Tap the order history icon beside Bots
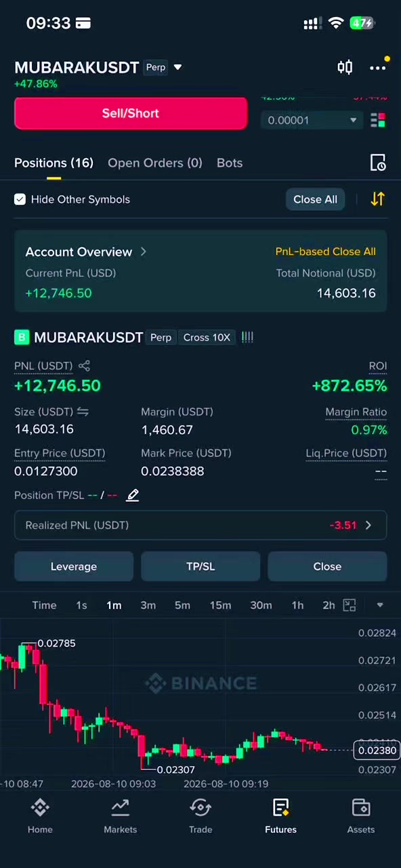Image resolution: width=401 pixels, height=868 pixels. pyautogui.click(x=378, y=163)
